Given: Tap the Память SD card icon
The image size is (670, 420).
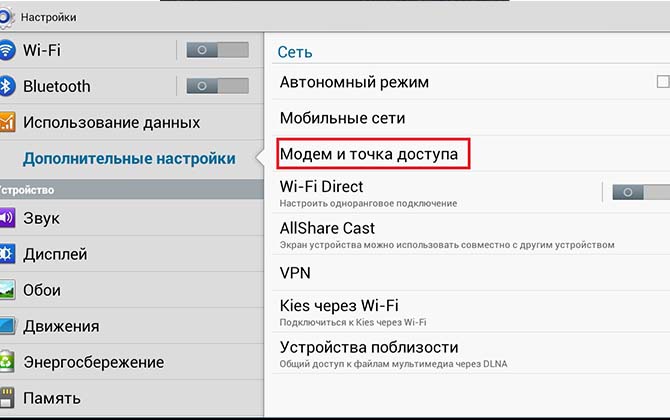Looking at the screenshot, I should coord(7,398).
